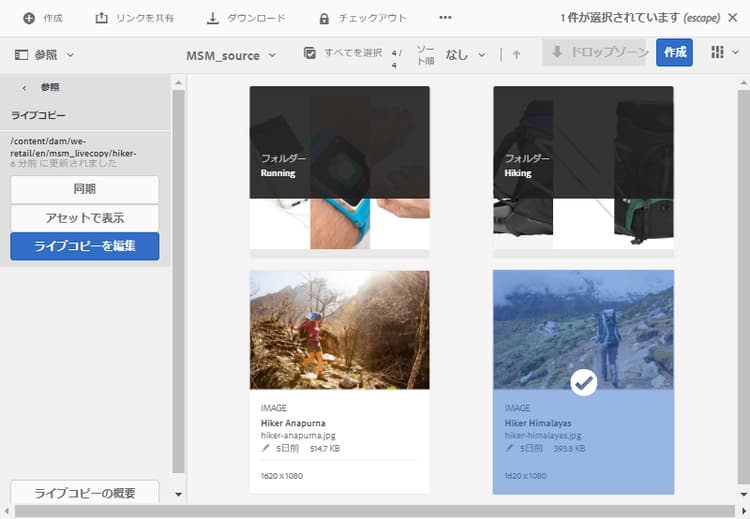
Task: Click side panel scrollbar up arrow
Action: click(x=178, y=83)
